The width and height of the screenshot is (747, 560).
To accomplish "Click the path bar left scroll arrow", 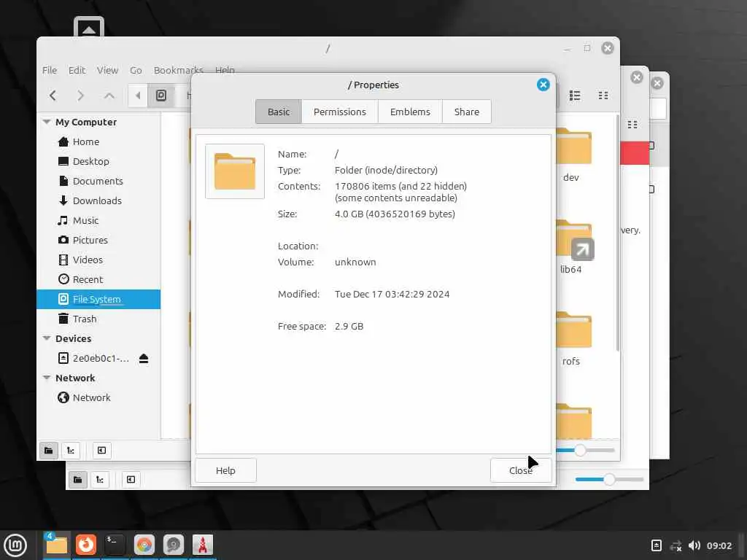I will pyautogui.click(x=138, y=96).
